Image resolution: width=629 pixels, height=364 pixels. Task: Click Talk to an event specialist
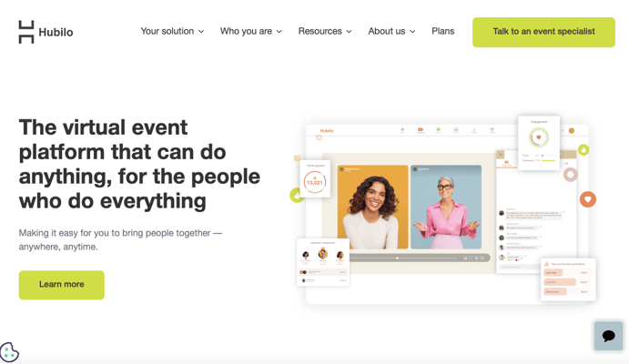coord(543,32)
